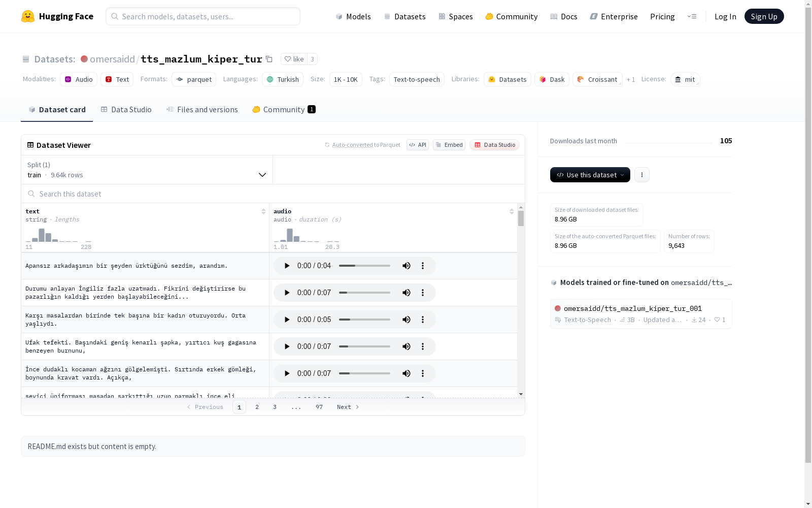The image size is (812, 508).
Task: Switch to Files and versions tab
Action: point(202,110)
